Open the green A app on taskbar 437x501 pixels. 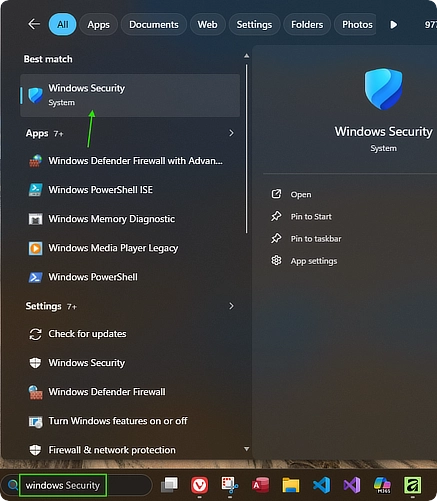tap(413, 485)
